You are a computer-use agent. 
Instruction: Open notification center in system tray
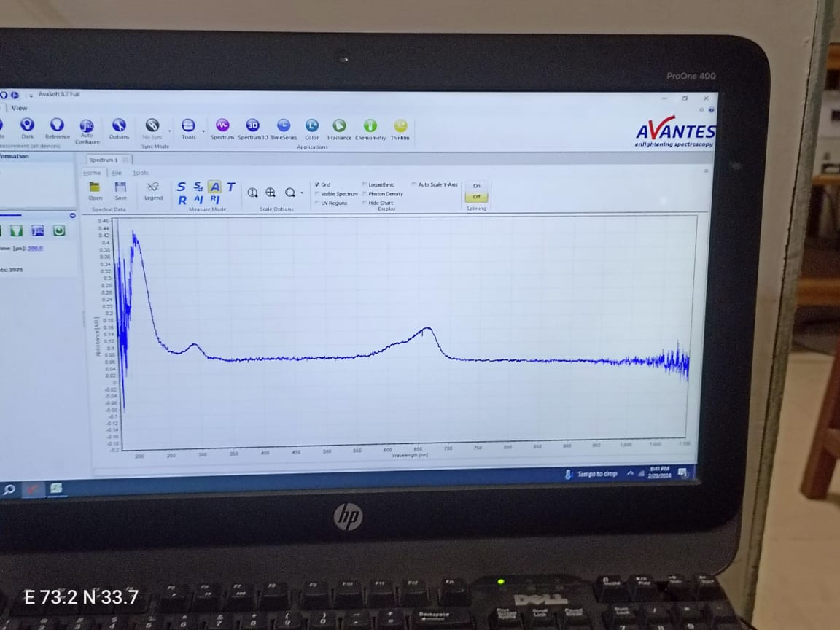(x=682, y=472)
